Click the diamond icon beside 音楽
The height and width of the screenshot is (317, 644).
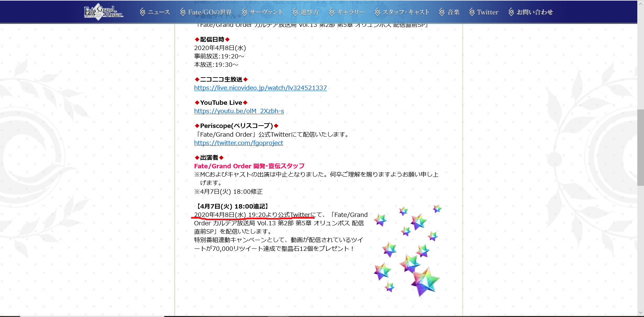click(x=442, y=12)
